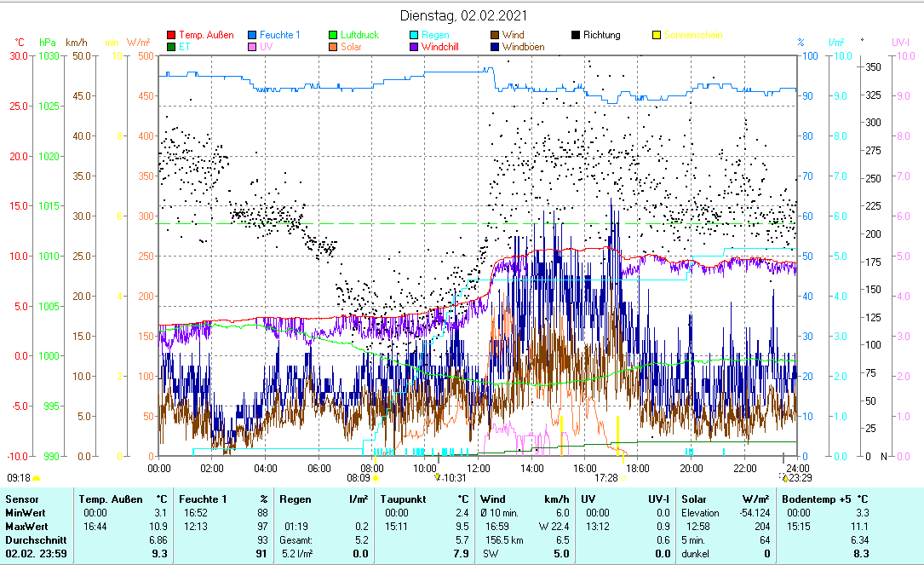Click the Taupunkt column header
Screen dimensions: 924x565
click(404, 499)
